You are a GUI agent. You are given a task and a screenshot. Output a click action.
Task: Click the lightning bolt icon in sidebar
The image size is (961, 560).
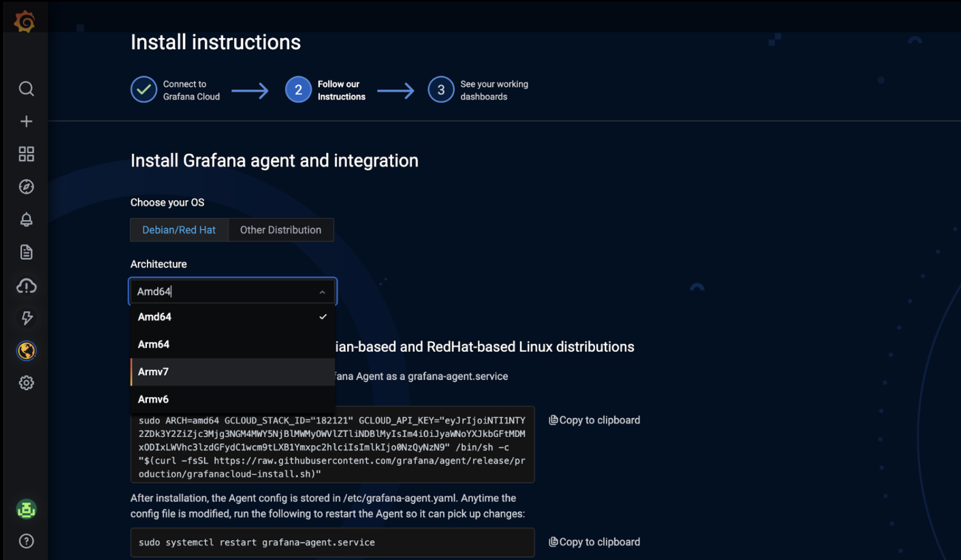[26, 318]
